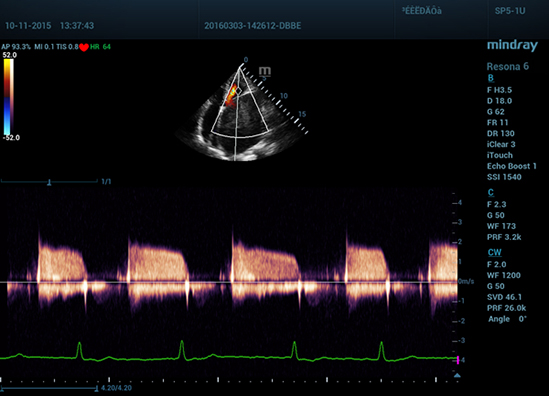Screen dimensions: 549x396
Task: Click the Echo Boost 1 setting
Action: (512, 166)
